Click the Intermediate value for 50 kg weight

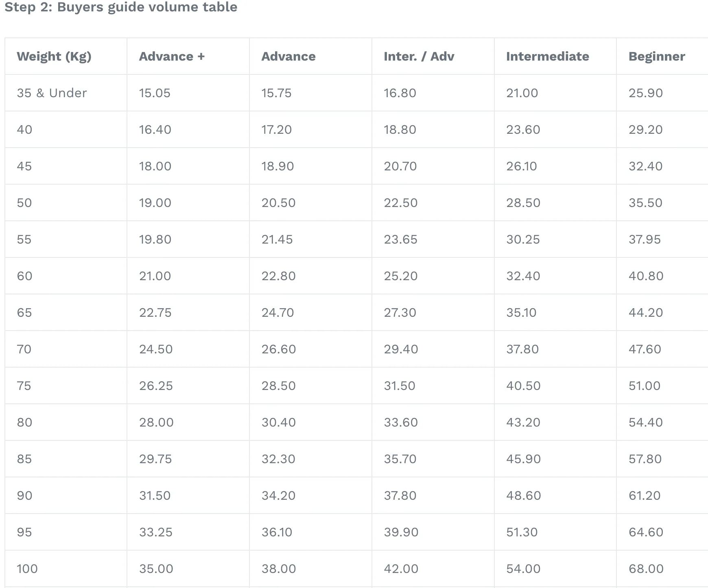(x=523, y=203)
